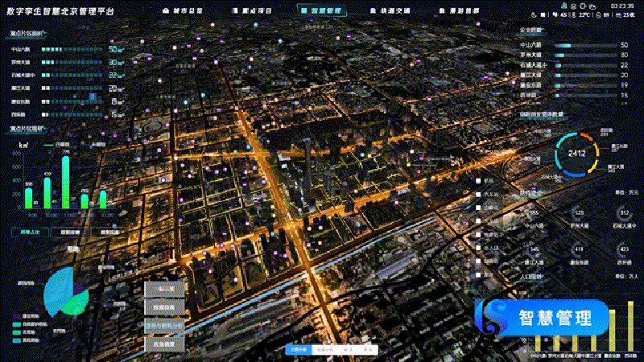Tick the topmost checkbox in the layer list
Image resolution: width=644 pixels, height=362 pixels.
click(x=480, y=182)
